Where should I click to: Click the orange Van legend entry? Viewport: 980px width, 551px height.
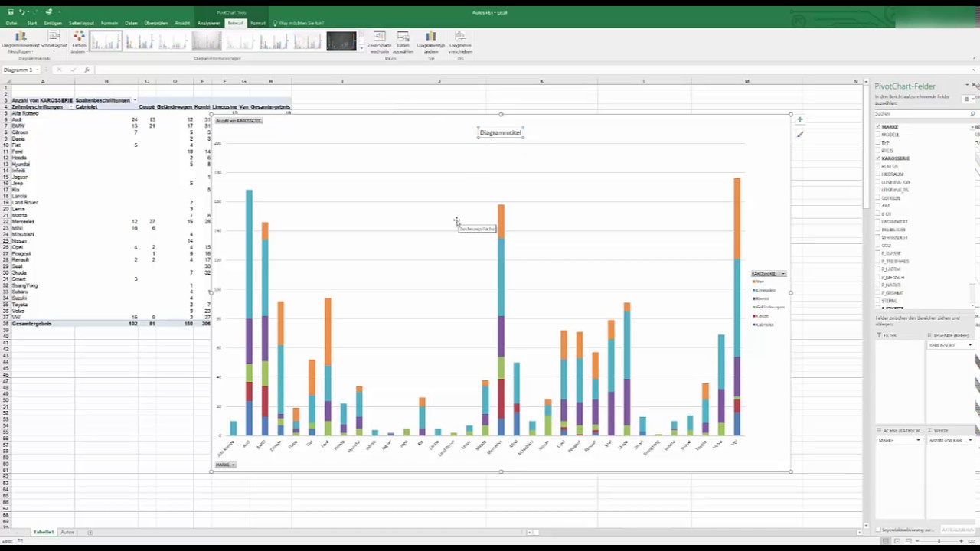(x=759, y=282)
